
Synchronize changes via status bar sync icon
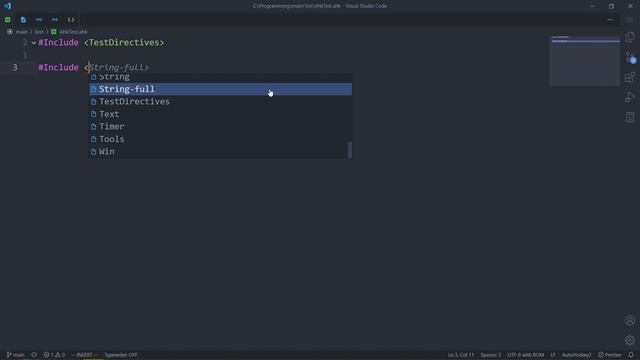coord(34,355)
